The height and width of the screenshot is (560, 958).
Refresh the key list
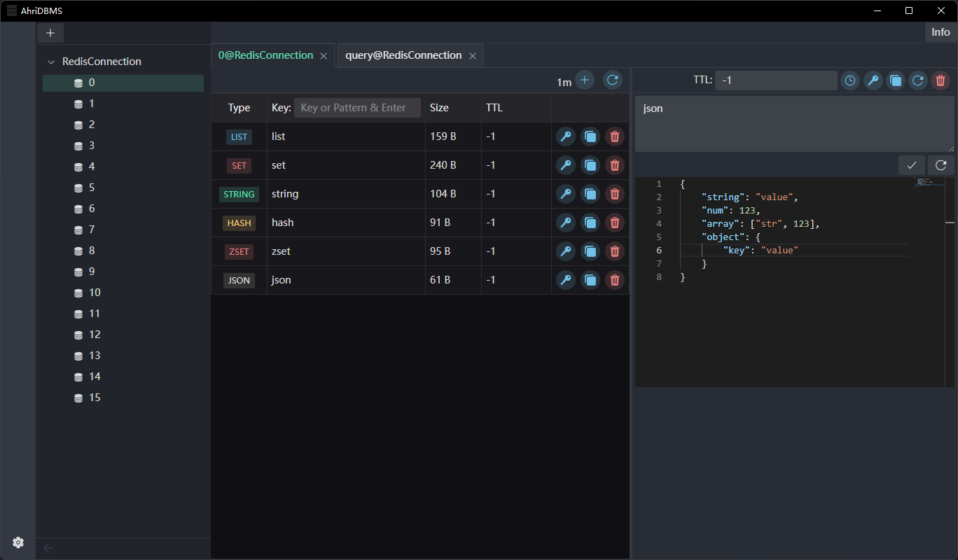pyautogui.click(x=613, y=80)
